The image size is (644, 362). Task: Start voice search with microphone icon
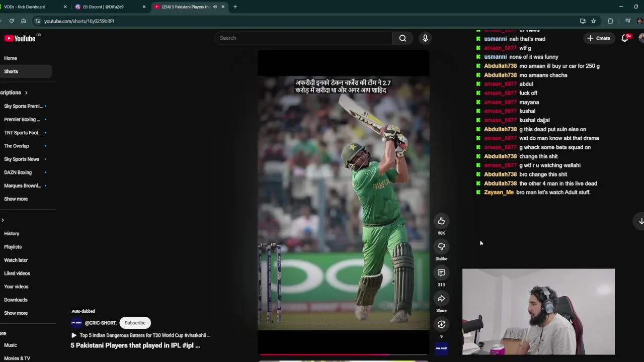425,38
